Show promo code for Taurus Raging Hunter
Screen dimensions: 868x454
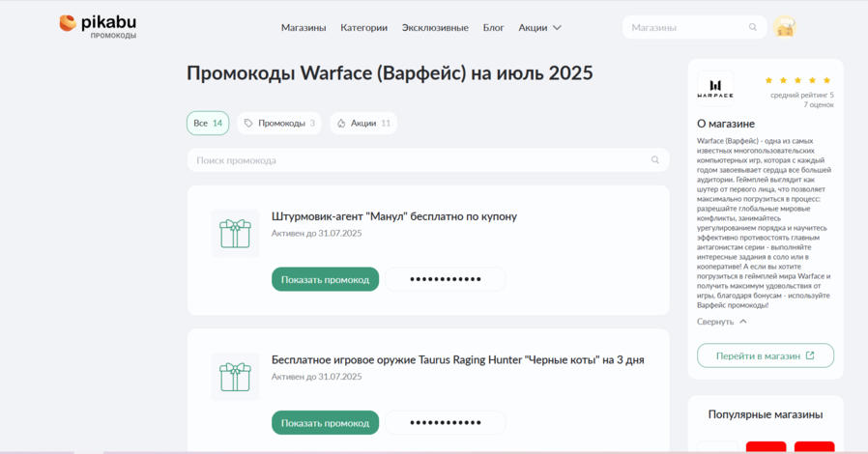(325, 422)
